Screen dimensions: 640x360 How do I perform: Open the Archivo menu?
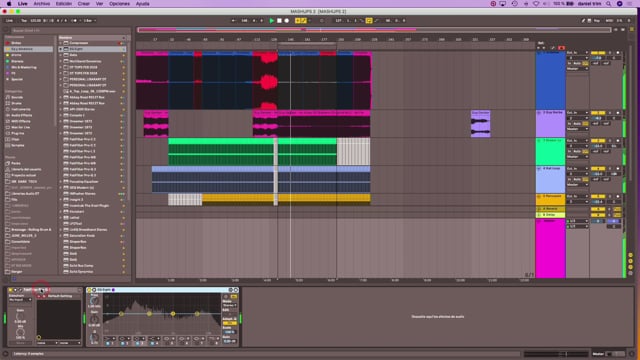click(42, 4)
